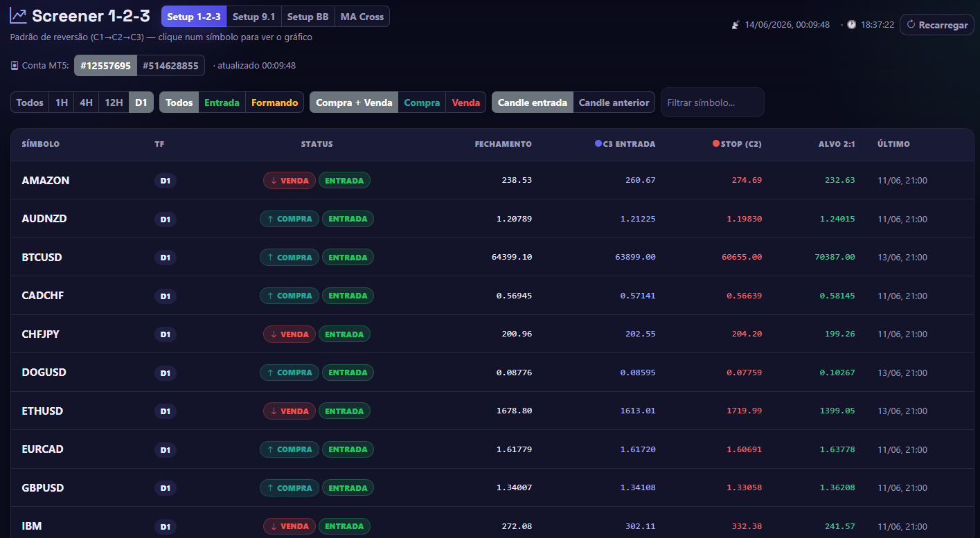Click the Recarregar button

(936, 25)
